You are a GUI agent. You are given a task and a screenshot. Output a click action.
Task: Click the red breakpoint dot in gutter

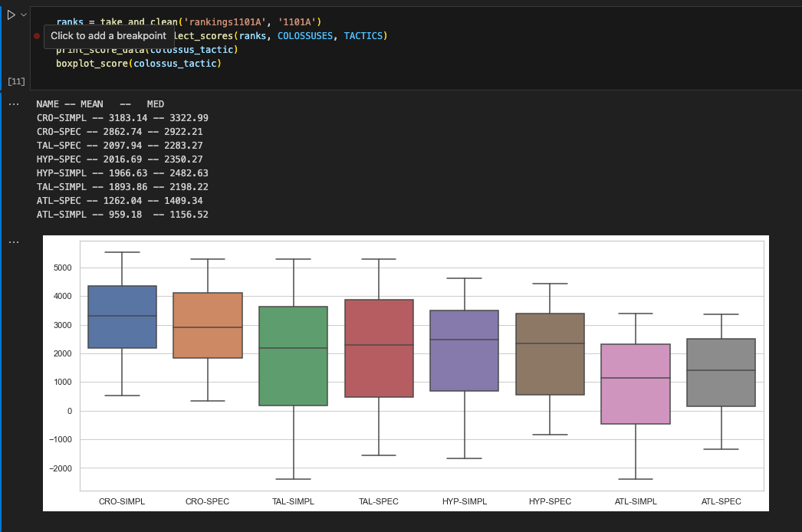pos(37,36)
